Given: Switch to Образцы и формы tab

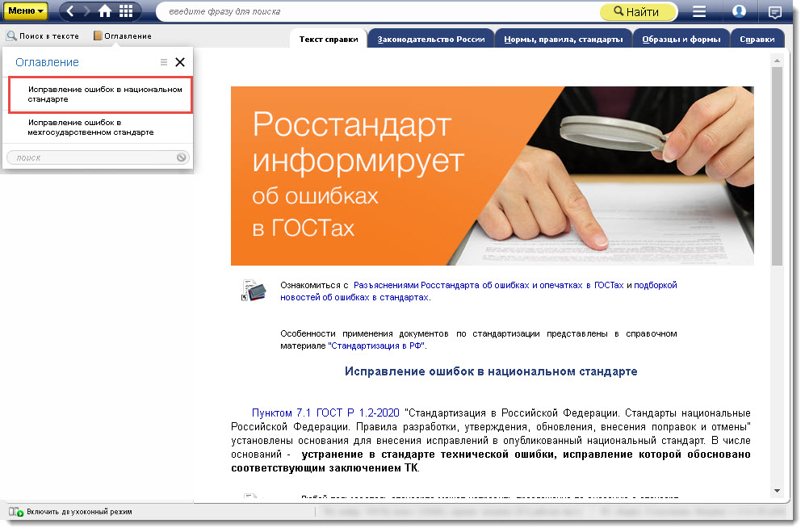Looking at the screenshot, I should 681,39.
